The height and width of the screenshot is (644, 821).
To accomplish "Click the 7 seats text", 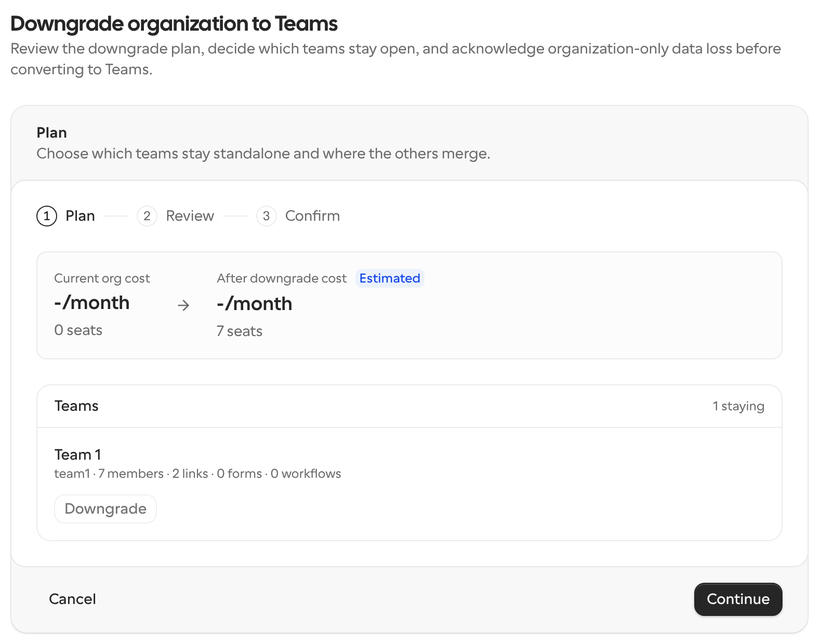I will coord(240,331).
